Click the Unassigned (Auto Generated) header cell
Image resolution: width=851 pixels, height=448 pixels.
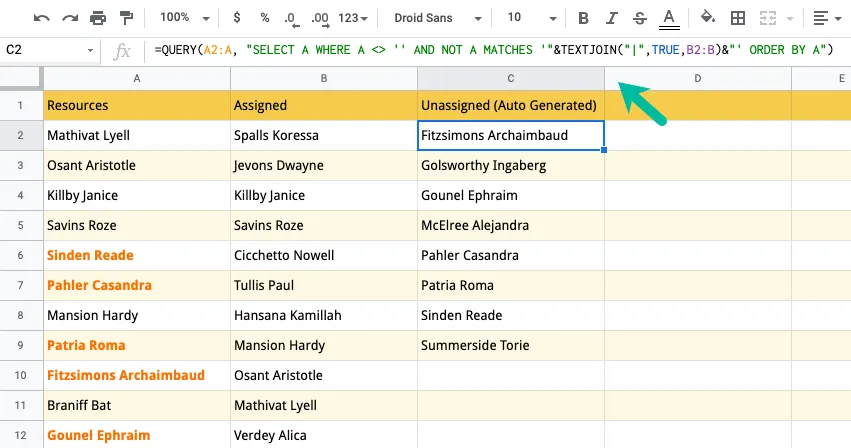(511, 105)
